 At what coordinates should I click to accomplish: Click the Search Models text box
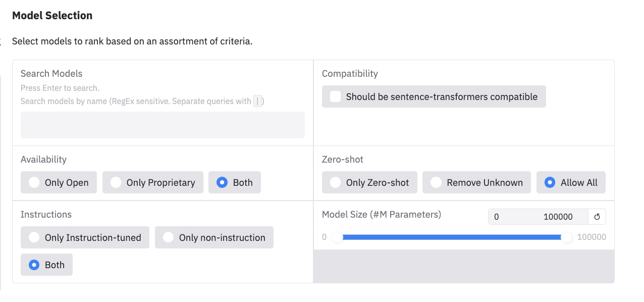(163, 125)
